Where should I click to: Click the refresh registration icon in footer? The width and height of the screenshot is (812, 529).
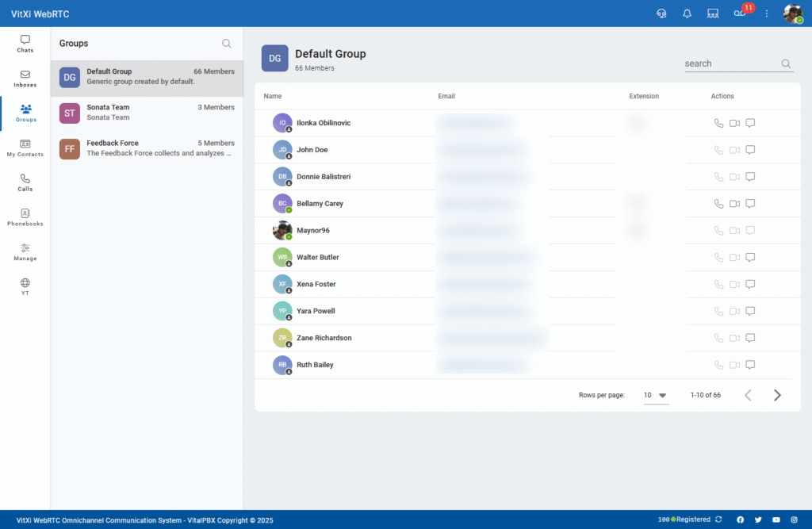[x=718, y=519]
